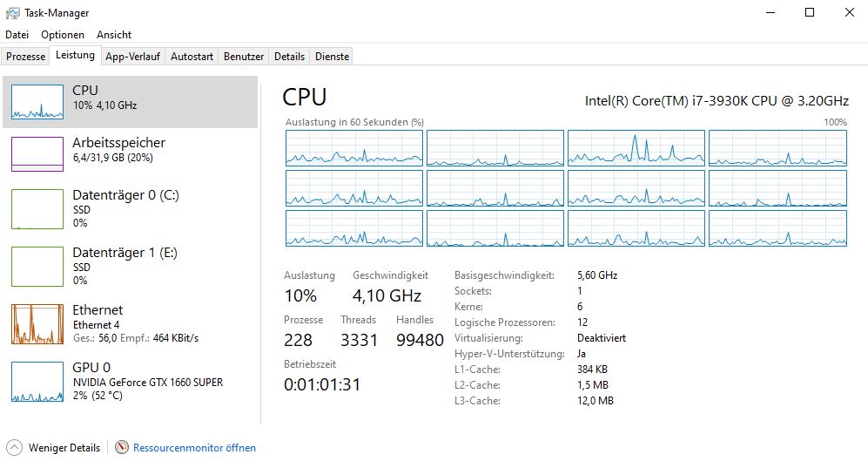Image resolution: width=868 pixels, height=468 pixels.
Task: Click the Ressourcenmonitor öffnen link
Action: pos(194,447)
